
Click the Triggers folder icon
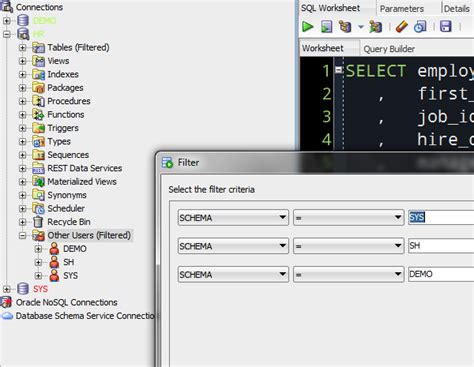39,128
